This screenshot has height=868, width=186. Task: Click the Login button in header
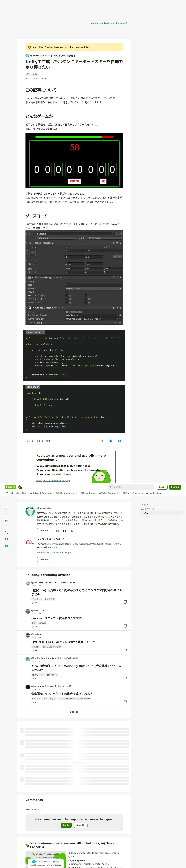162,487
